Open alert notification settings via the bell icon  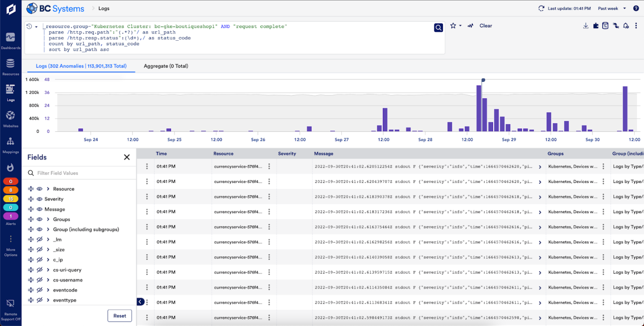pyautogui.click(x=626, y=26)
